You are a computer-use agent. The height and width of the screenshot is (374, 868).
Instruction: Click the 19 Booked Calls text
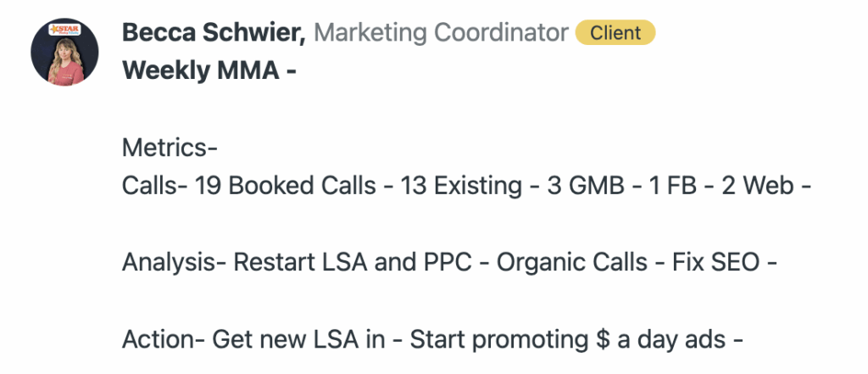pos(285,186)
